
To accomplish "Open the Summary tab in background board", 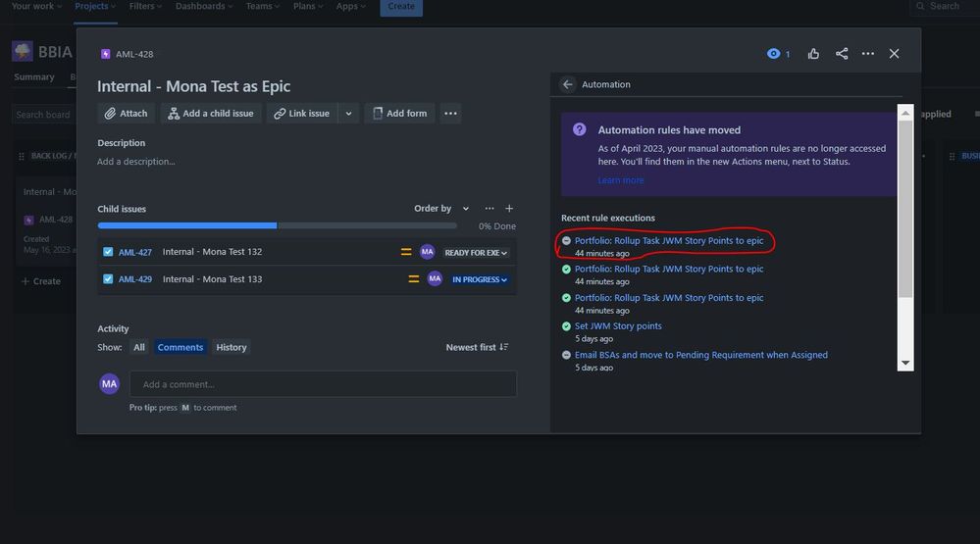I will click(x=33, y=76).
